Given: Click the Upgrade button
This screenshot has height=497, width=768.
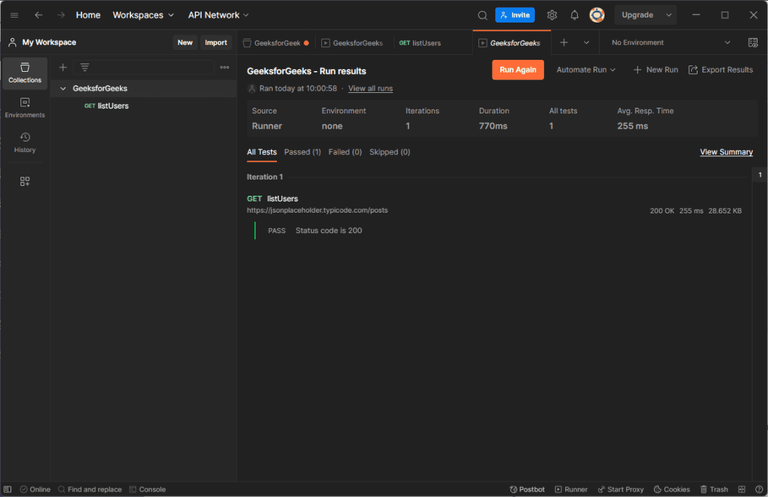Looking at the screenshot, I should coord(637,15).
